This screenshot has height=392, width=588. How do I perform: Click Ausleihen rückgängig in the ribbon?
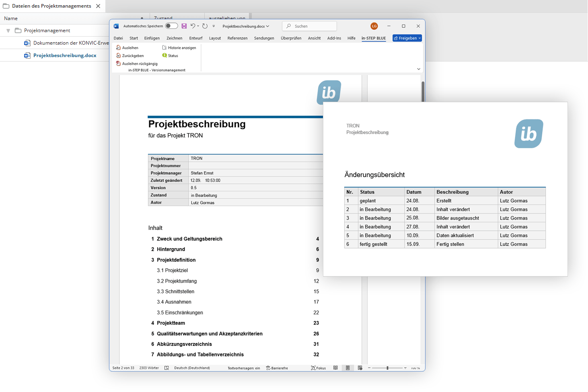click(x=139, y=64)
